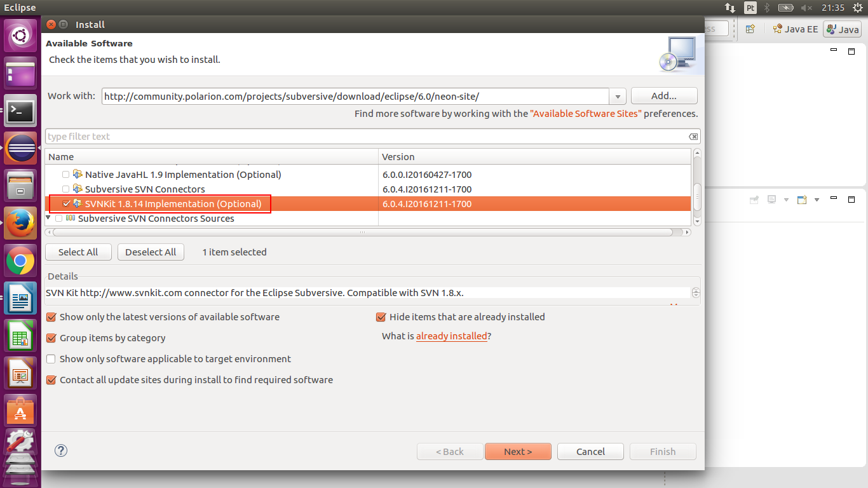
Task: Uncheck SVNKit 1.8.14 Implementation
Action: pyautogui.click(x=66, y=204)
